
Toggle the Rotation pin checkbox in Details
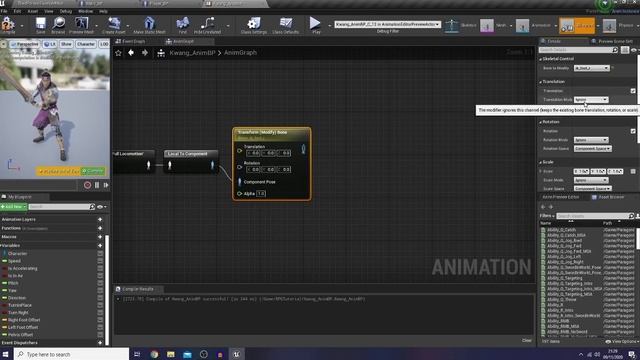[633, 131]
